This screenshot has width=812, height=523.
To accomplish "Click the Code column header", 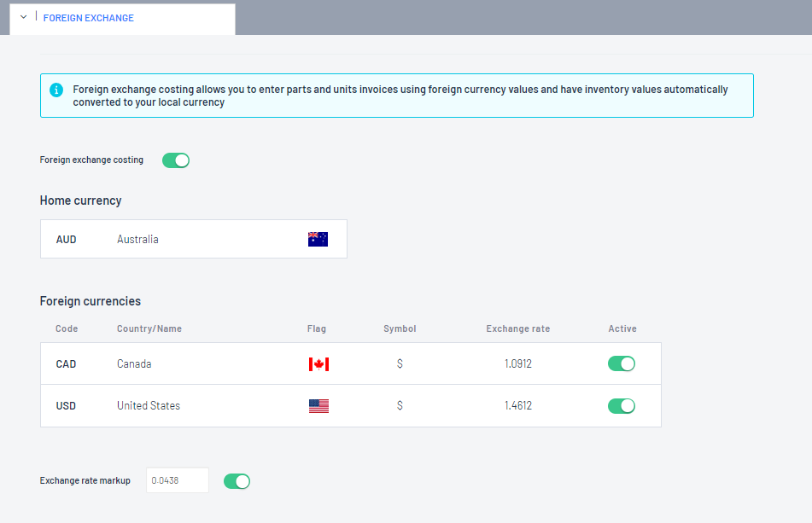I will point(67,329).
